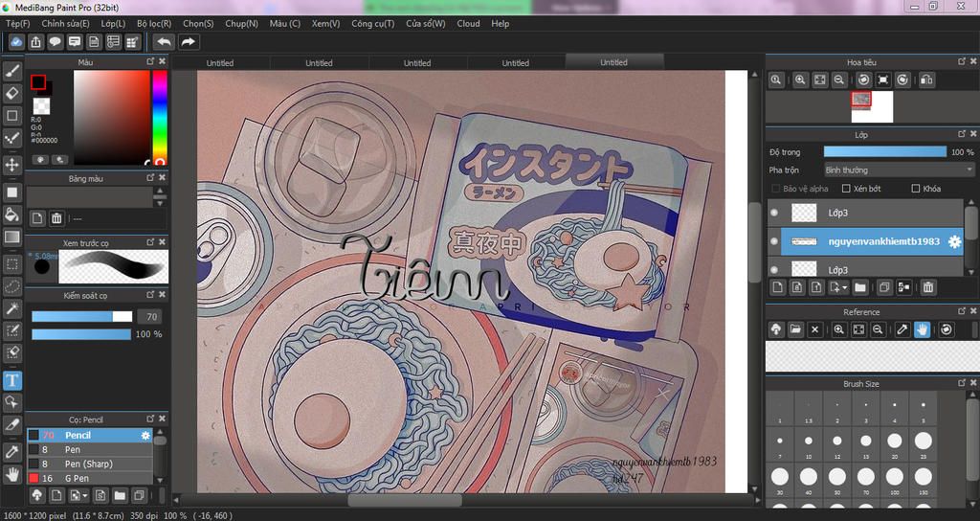The width and height of the screenshot is (980, 521).
Task: Click down arrow of brush list scrollbar
Action: coord(160,481)
